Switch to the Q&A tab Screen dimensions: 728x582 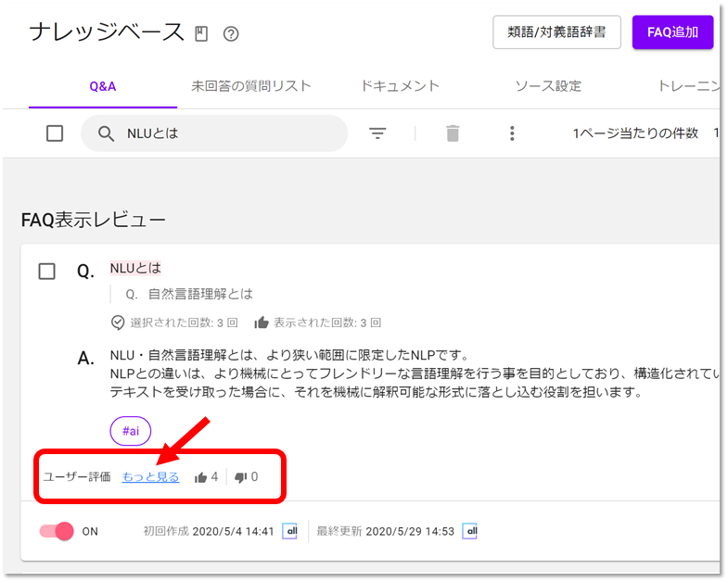[x=103, y=86]
